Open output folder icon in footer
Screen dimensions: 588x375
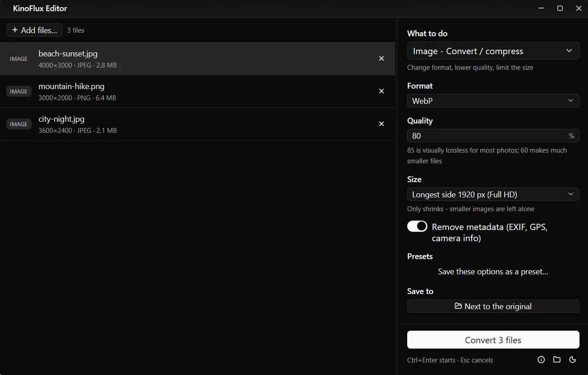pyautogui.click(x=557, y=359)
